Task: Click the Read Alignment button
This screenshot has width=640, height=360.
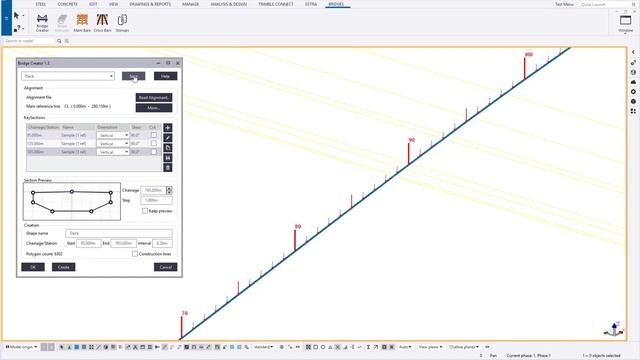Action: coord(154,98)
